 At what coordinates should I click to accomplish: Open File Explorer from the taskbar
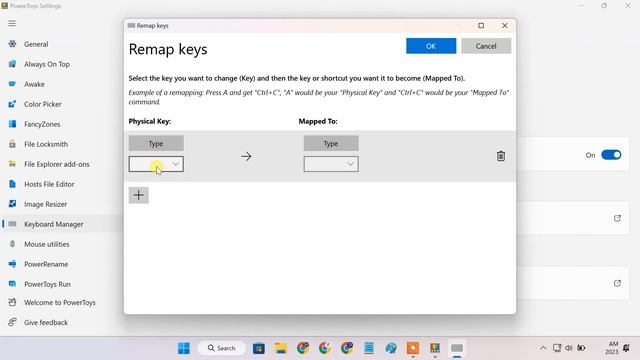(x=281, y=348)
